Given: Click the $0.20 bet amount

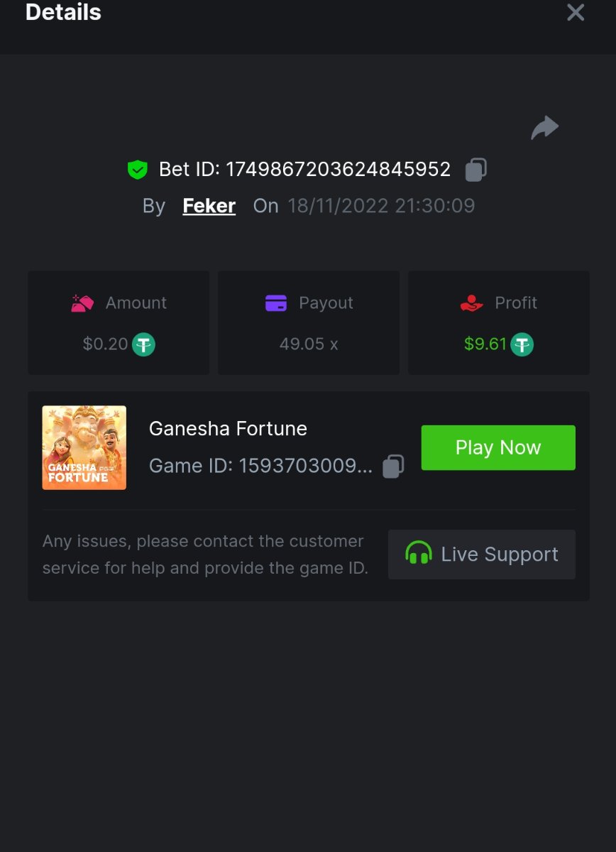Looking at the screenshot, I should click(x=106, y=344).
